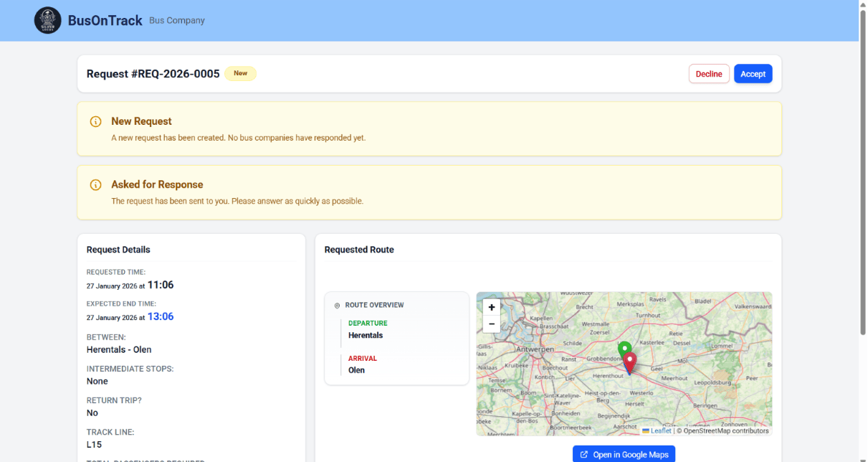The height and width of the screenshot is (462, 868).
Task: Click the Intermediate Stops value None
Action: point(97,382)
